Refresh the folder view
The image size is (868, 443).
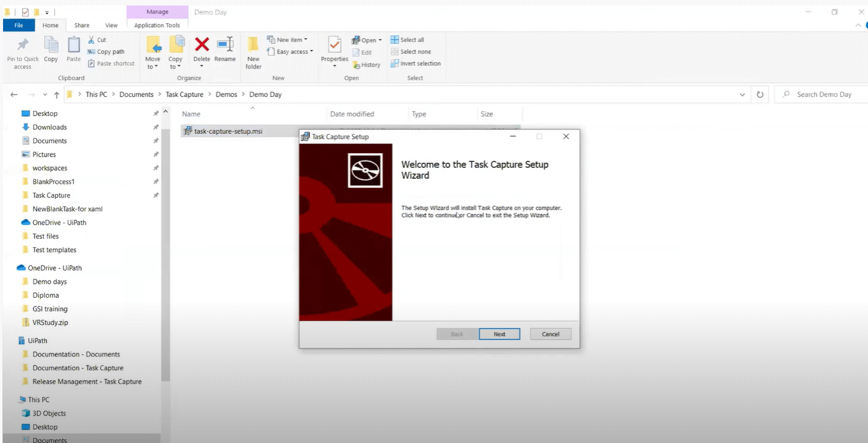click(x=760, y=95)
